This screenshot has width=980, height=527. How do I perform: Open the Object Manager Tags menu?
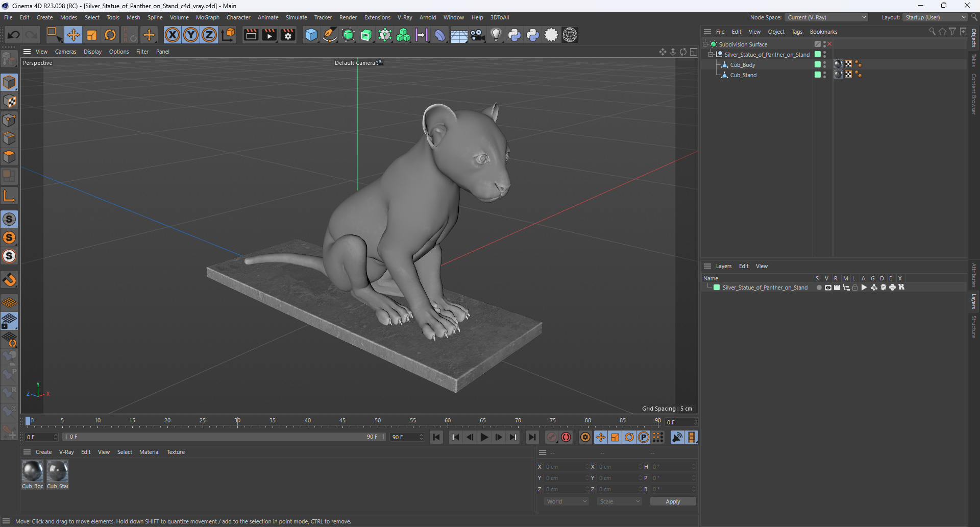coord(797,32)
